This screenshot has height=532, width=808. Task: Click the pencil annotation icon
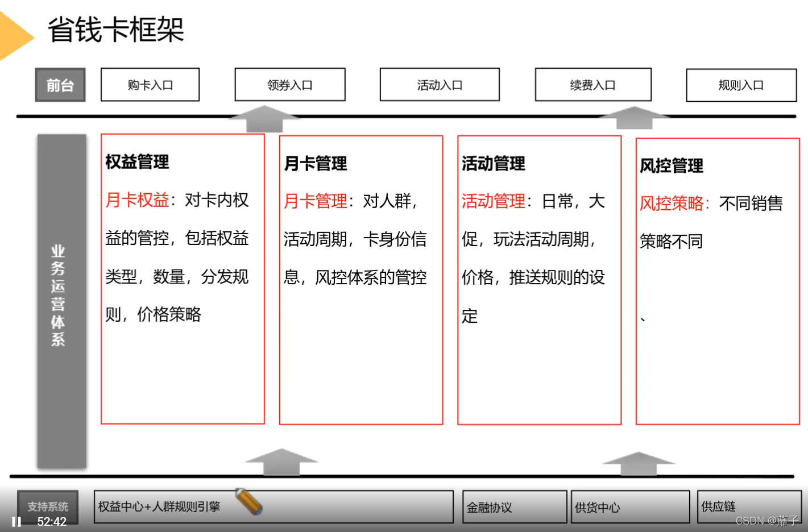[248, 501]
